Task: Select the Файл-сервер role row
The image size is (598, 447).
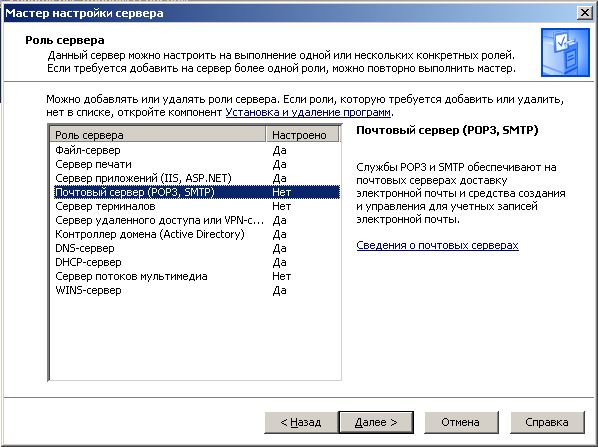Action: pyautogui.click(x=196, y=150)
